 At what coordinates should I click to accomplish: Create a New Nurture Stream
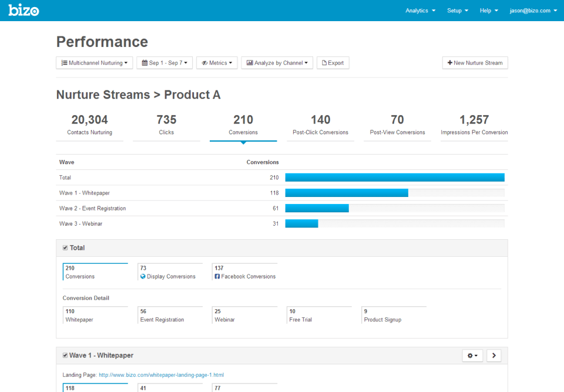pos(475,63)
